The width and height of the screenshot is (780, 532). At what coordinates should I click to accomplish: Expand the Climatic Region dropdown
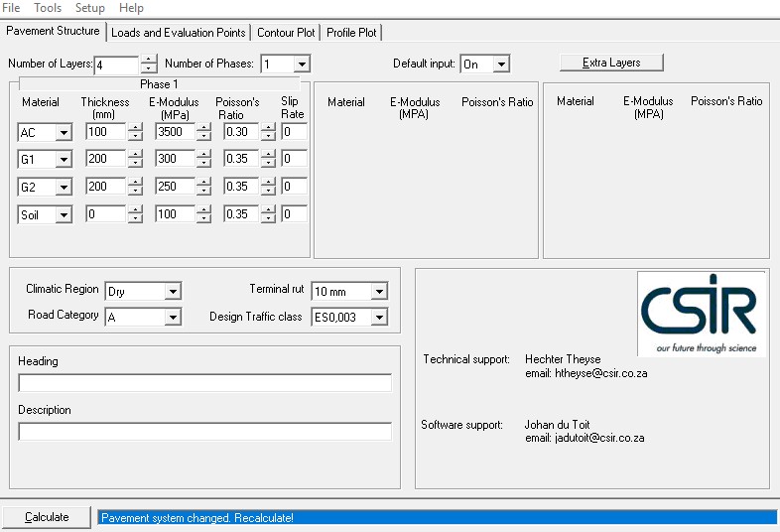point(174,291)
